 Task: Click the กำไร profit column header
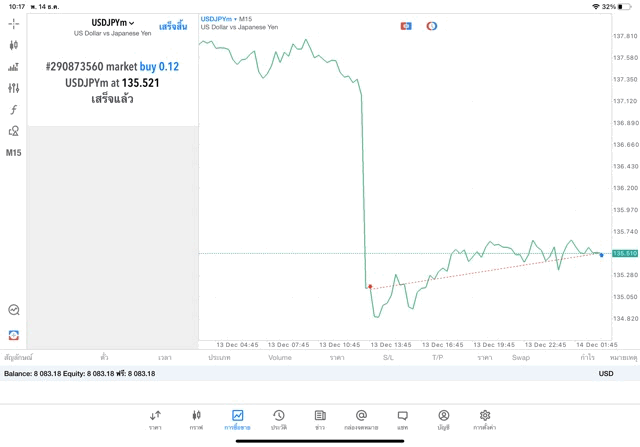pyautogui.click(x=587, y=358)
